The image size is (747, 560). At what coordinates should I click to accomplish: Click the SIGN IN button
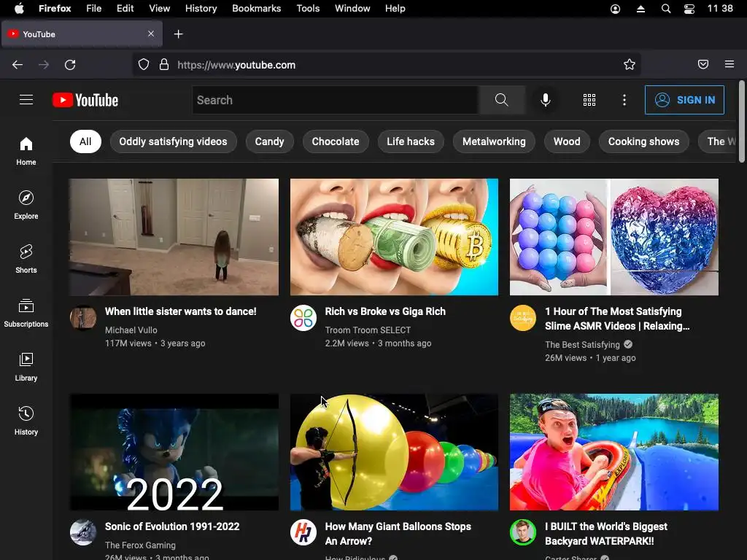click(684, 100)
